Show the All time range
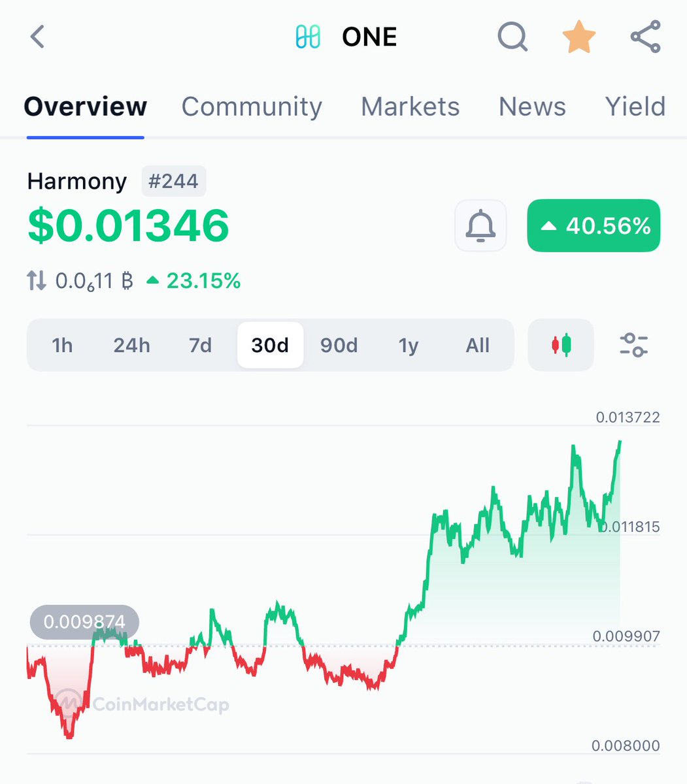This screenshot has height=784, width=687. pos(478,345)
